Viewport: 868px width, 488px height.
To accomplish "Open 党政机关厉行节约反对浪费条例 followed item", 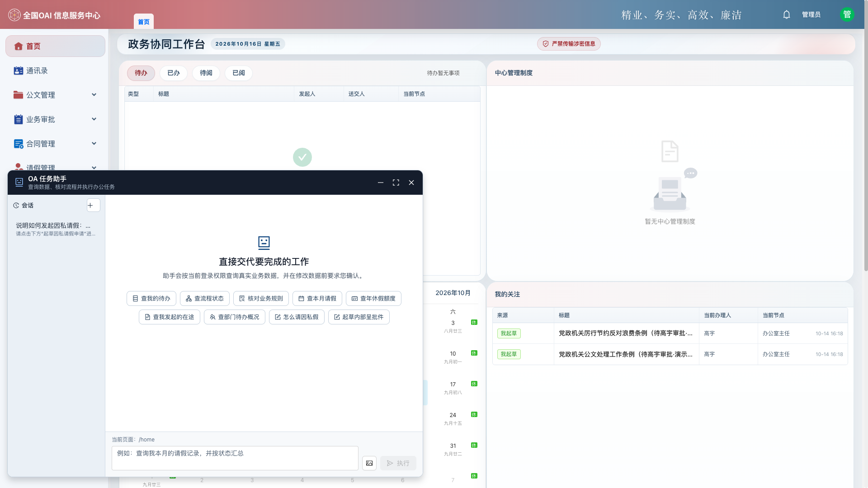I will (626, 333).
